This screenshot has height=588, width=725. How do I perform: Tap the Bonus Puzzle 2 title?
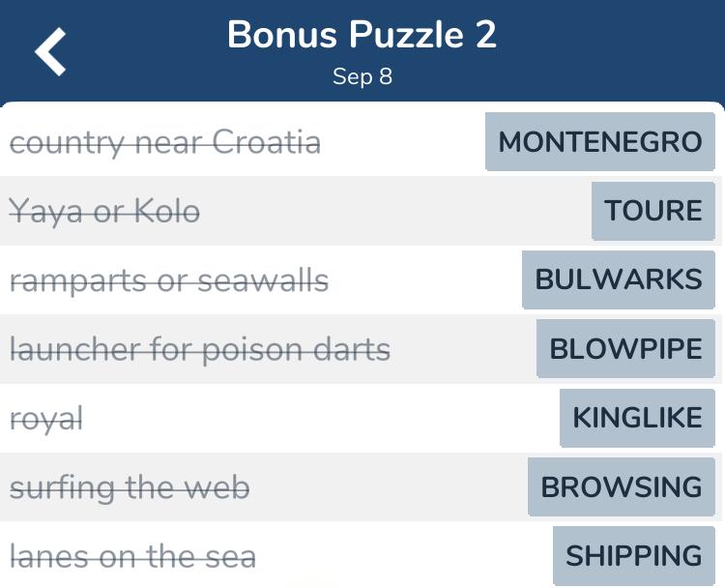coord(362,35)
